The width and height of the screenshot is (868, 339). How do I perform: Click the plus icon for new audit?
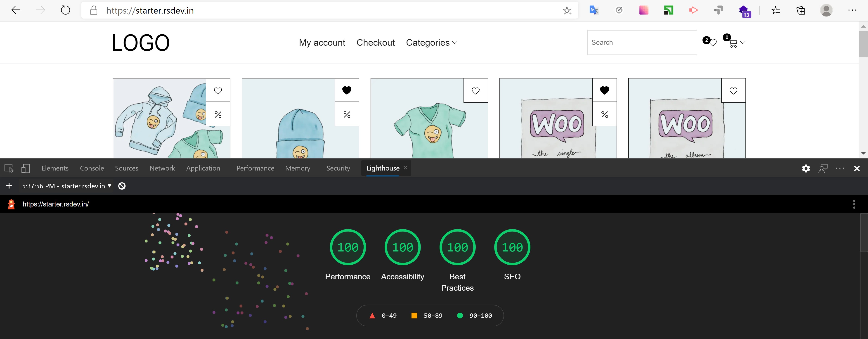pyautogui.click(x=9, y=186)
